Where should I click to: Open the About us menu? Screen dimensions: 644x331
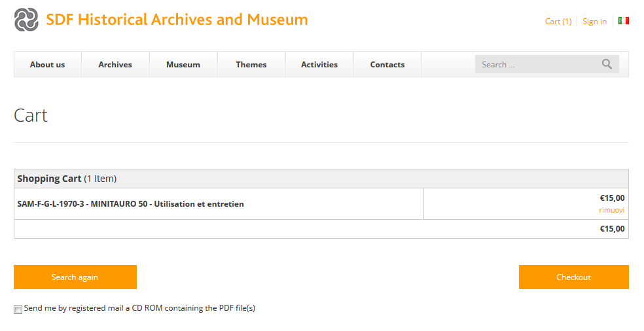click(x=47, y=65)
